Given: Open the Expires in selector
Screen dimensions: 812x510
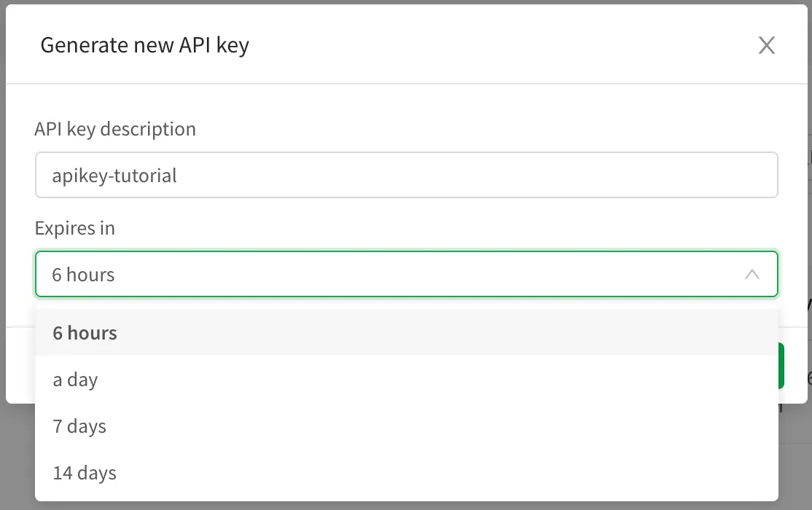Looking at the screenshot, I should coord(406,275).
